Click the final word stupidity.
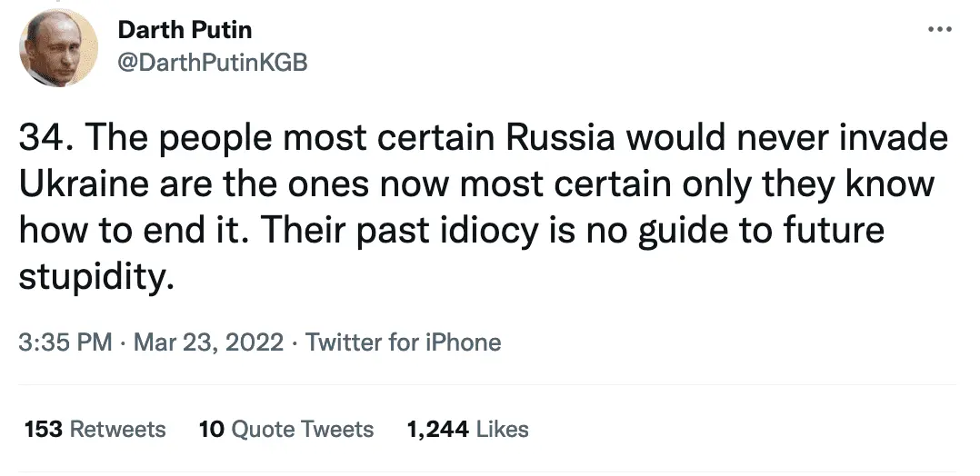 (95, 274)
